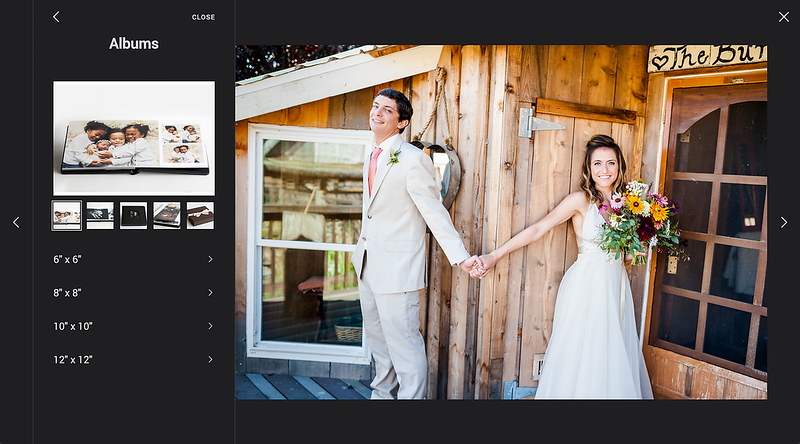The image size is (800, 444).
Task: Expand the chevron beside 12" x 12"
Action: pos(210,360)
